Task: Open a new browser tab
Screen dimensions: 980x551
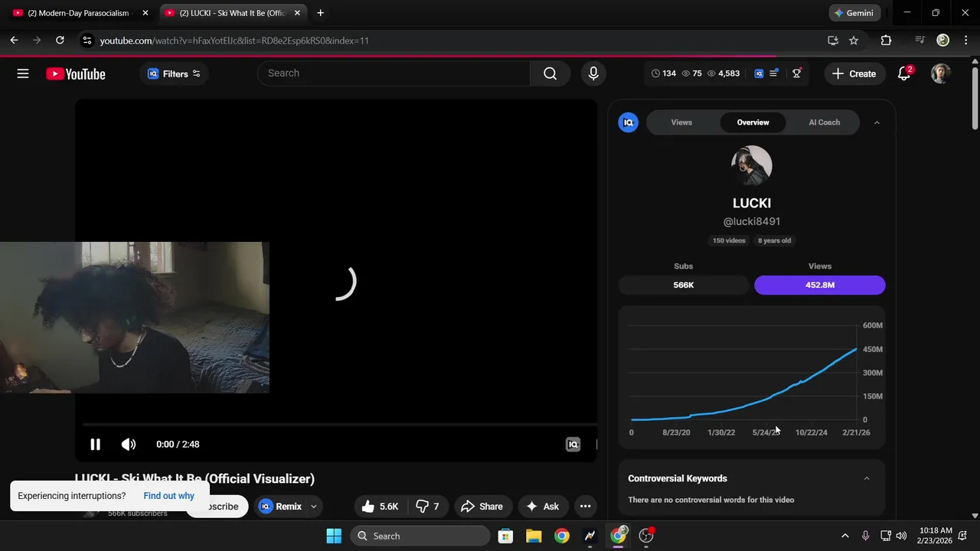Action: tap(320, 13)
